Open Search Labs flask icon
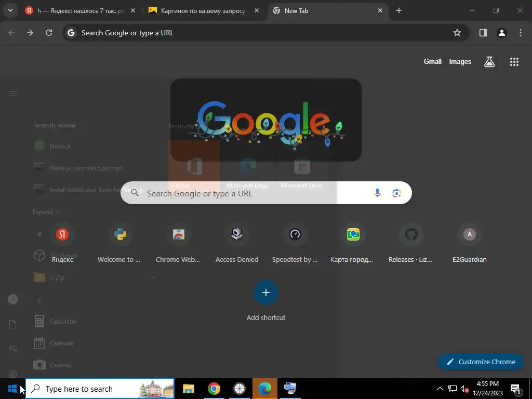The image size is (532, 399). pyautogui.click(x=489, y=62)
